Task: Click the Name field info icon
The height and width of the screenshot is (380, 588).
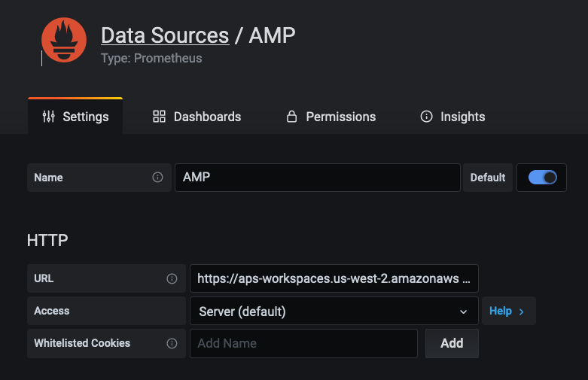Action: click(157, 178)
